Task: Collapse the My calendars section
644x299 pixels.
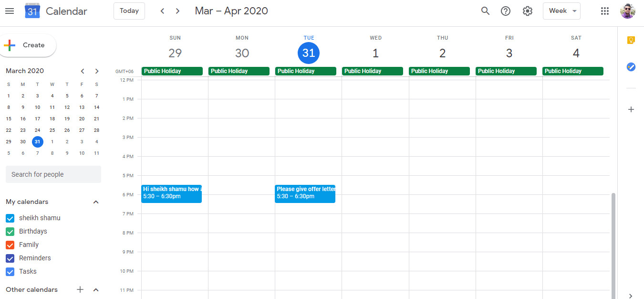Action: (x=95, y=202)
